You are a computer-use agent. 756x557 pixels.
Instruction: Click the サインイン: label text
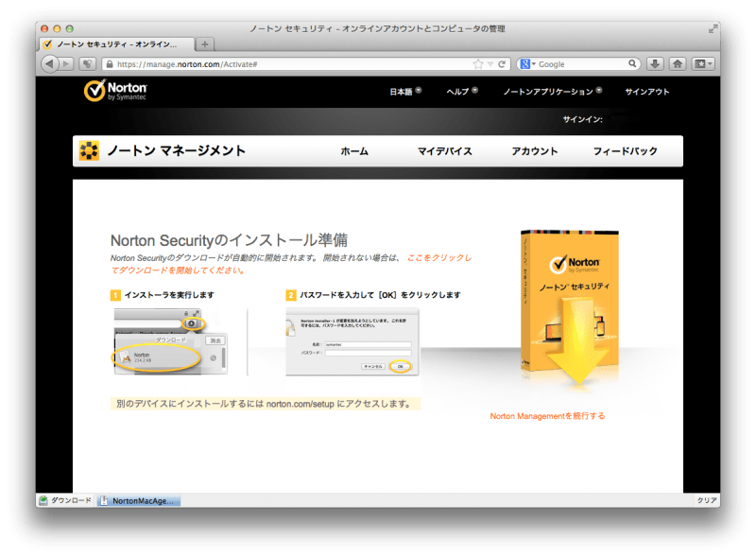(x=582, y=119)
